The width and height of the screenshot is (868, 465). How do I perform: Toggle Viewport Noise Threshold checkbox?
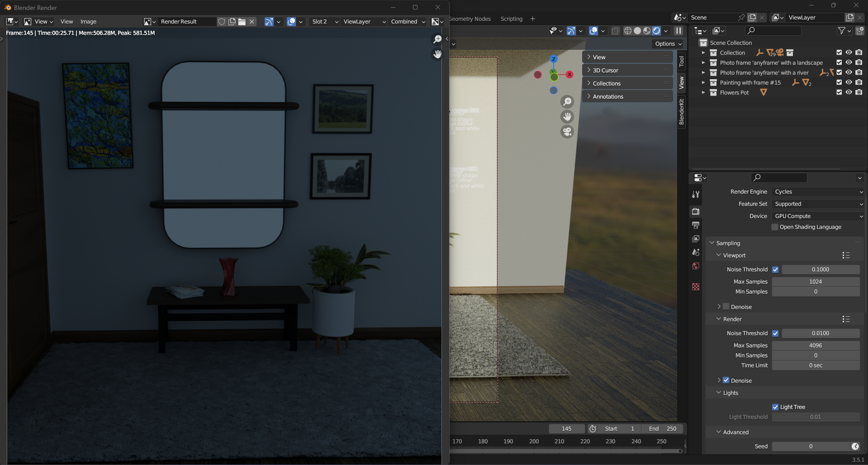pyautogui.click(x=775, y=270)
